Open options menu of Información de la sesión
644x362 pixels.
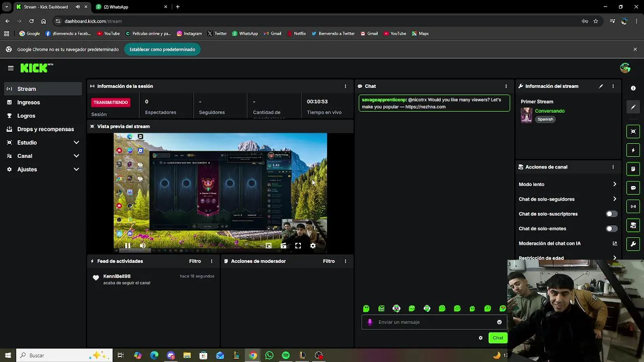pyautogui.click(x=345, y=86)
